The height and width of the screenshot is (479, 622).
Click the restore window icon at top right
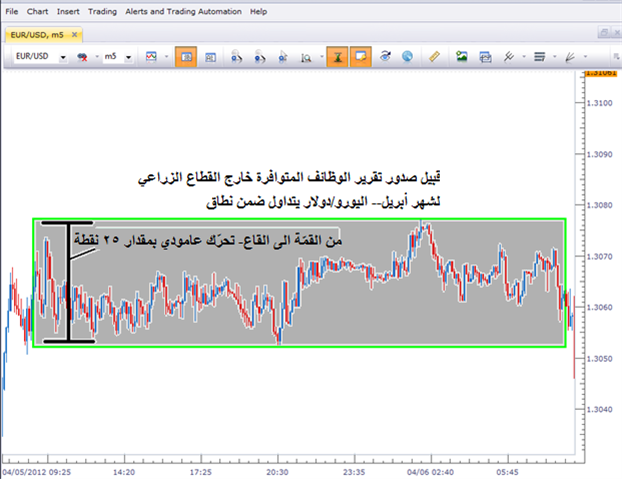[604, 33]
